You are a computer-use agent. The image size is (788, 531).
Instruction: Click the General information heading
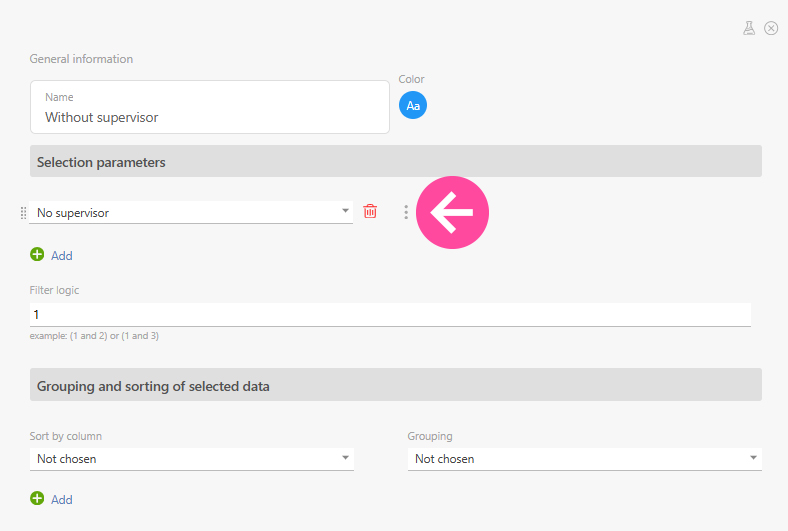click(81, 59)
